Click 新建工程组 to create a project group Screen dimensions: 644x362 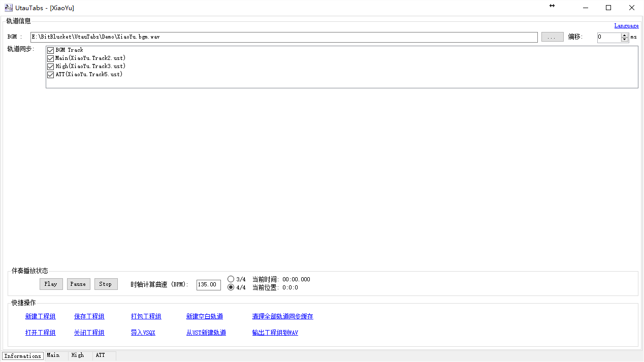pyautogui.click(x=41, y=316)
